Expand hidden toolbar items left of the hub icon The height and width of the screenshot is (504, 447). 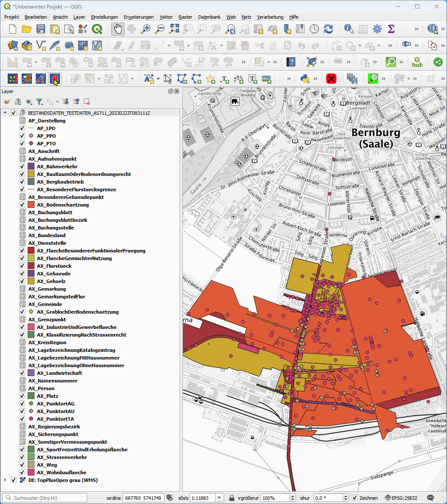(401, 62)
